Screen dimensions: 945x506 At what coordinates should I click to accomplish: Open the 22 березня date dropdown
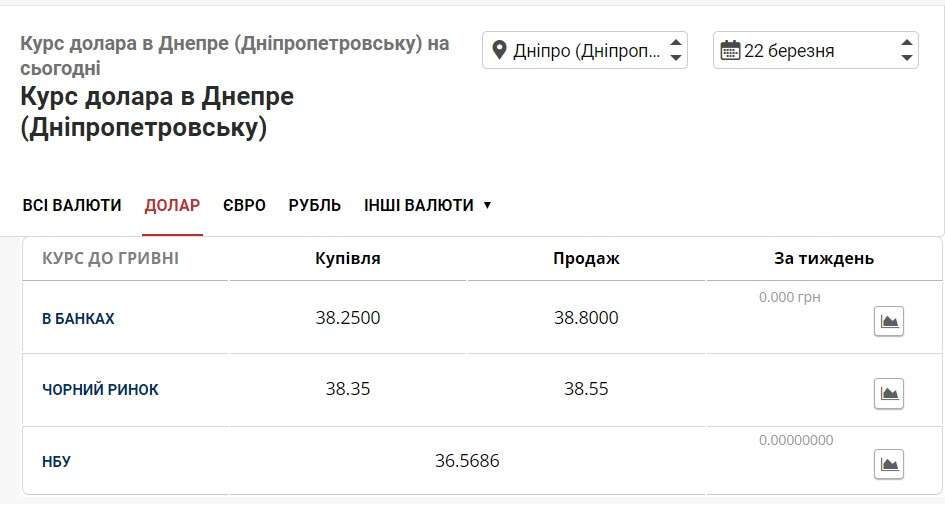coord(815,50)
